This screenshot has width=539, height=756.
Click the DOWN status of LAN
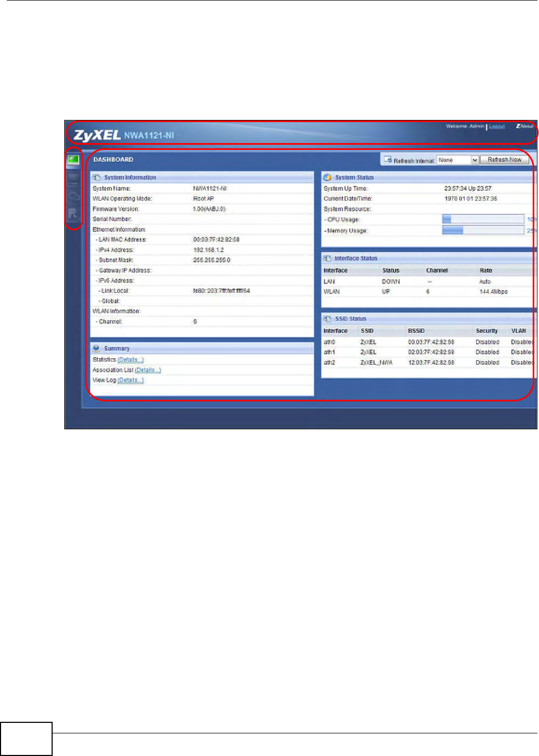click(x=391, y=282)
